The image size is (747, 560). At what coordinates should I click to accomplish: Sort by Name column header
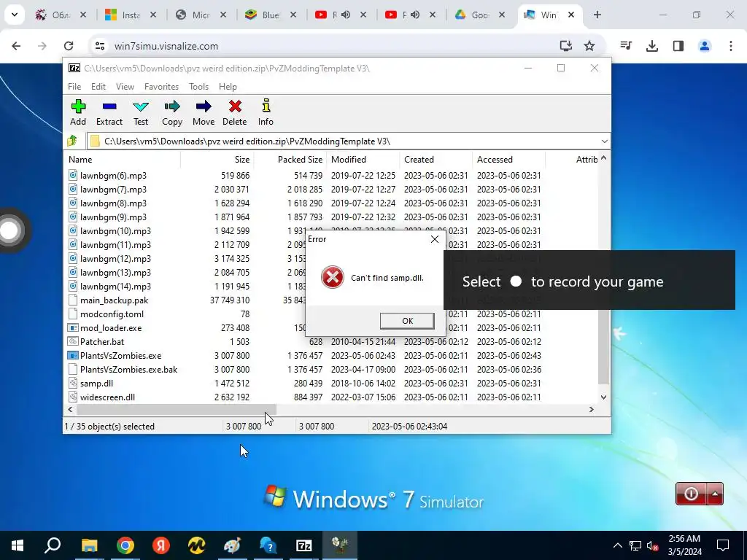(x=80, y=160)
